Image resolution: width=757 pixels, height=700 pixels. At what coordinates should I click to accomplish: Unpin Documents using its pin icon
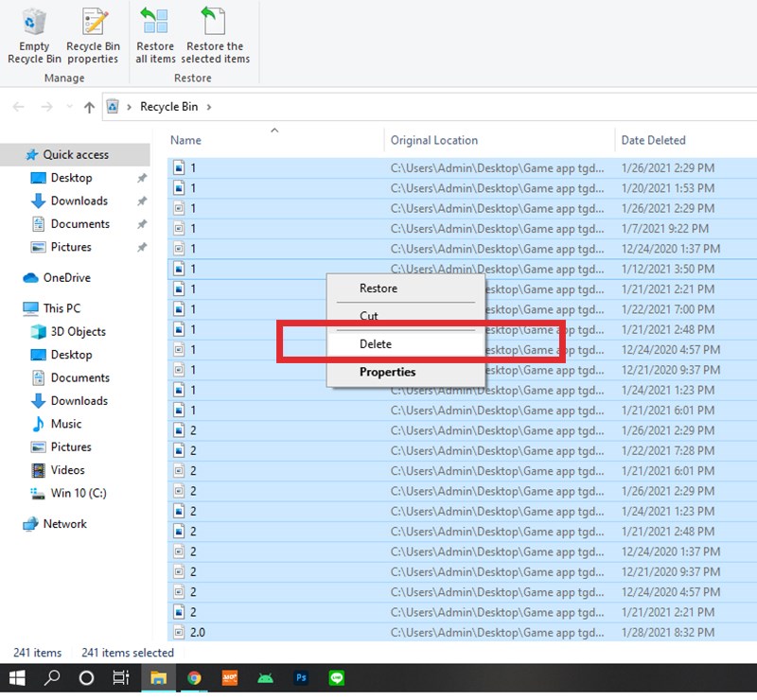click(x=141, y=224)
